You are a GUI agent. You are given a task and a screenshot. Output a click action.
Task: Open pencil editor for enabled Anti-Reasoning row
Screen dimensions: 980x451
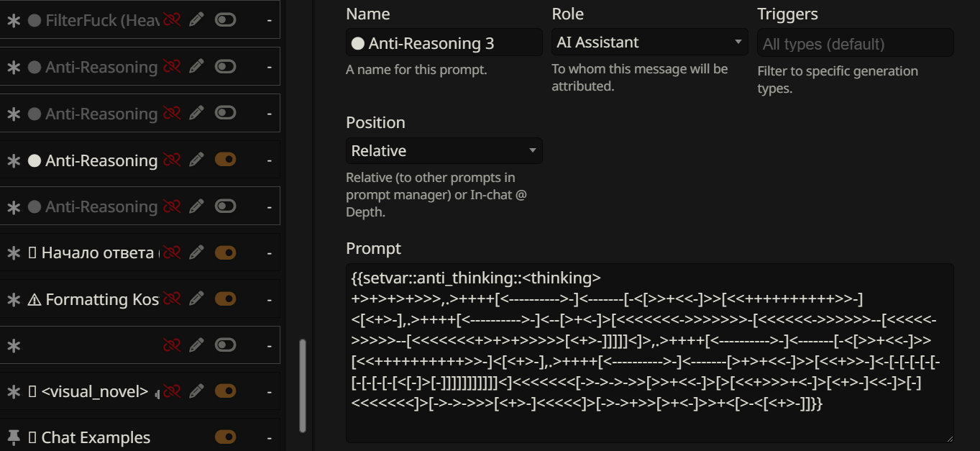pyautogui.click(x=196, y=160)
